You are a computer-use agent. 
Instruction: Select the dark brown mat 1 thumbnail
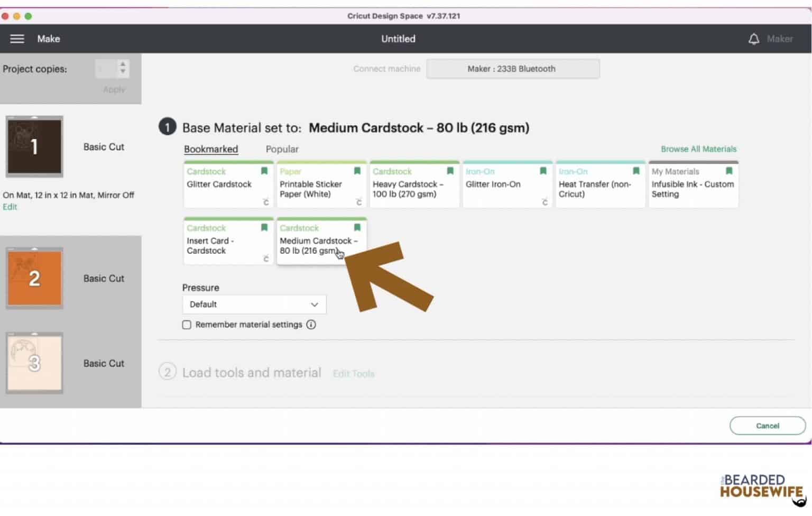click(x=34, y=146)
